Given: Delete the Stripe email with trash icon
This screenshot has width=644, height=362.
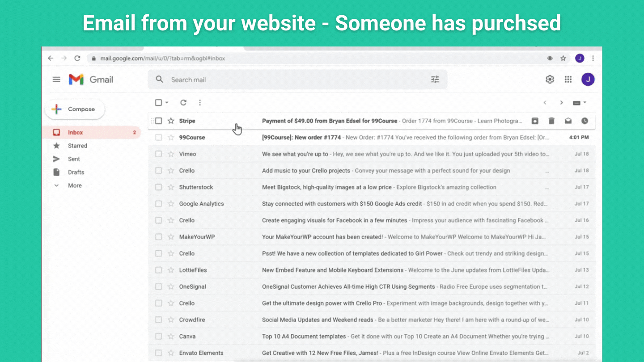Looking at the screenshot, I should (551, 121).
